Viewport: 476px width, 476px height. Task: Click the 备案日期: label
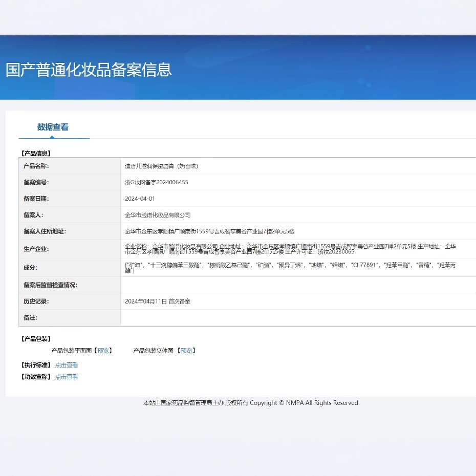pos(36,199)
